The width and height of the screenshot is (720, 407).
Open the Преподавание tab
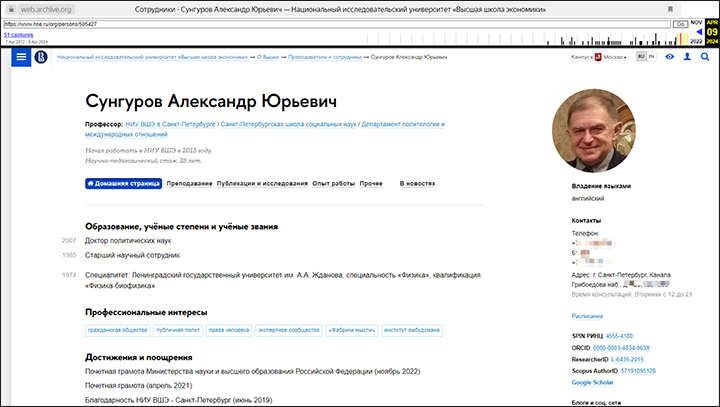pos(189,184)
